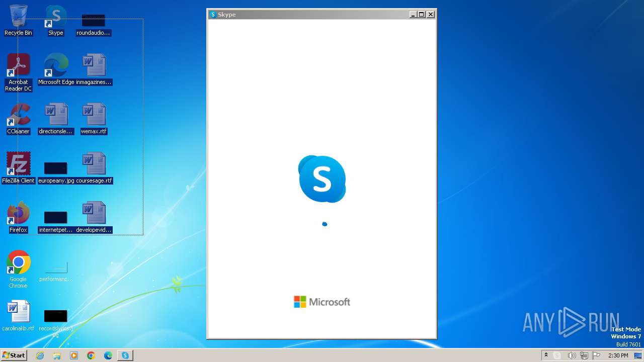Click the Skype logo in splash screen
The width and height of the screenshot is (644, 362).
(322, 179)
